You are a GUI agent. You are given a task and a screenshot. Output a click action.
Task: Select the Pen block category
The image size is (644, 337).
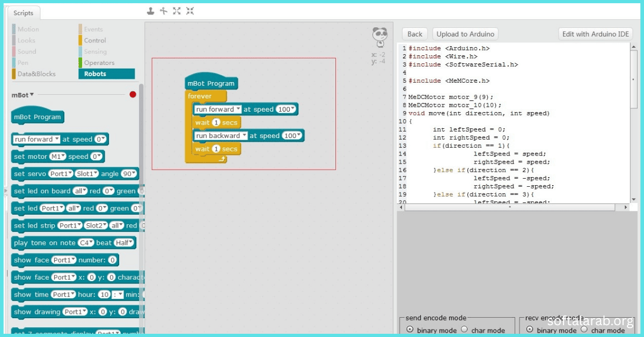point(23,63)
